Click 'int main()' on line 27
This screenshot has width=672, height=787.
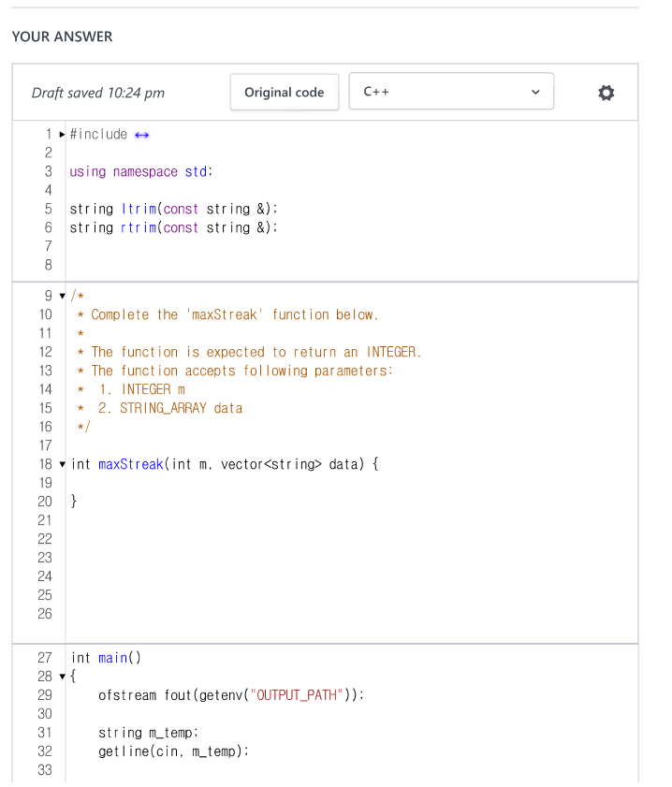point(106,658)
